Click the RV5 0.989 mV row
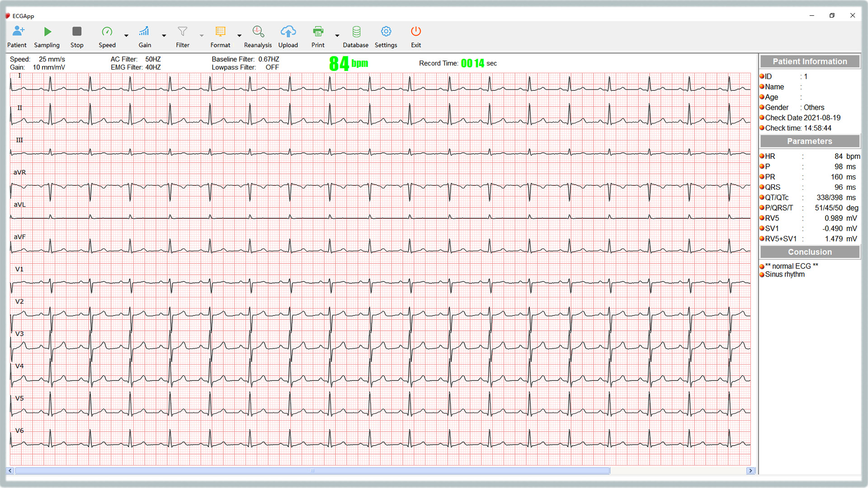 pos(810,218)
